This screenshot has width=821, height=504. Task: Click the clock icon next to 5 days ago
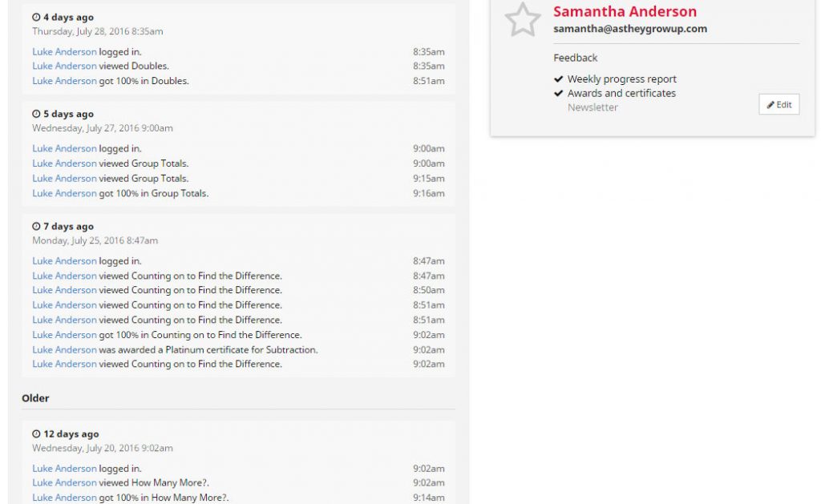[x=36, y=114]
